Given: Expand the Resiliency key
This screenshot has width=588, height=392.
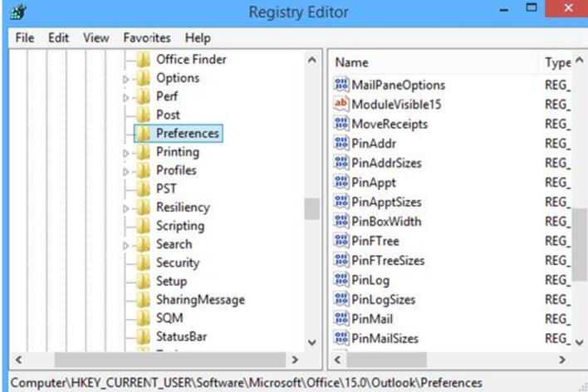Looking at the screenshot, I should coord(126,208).
